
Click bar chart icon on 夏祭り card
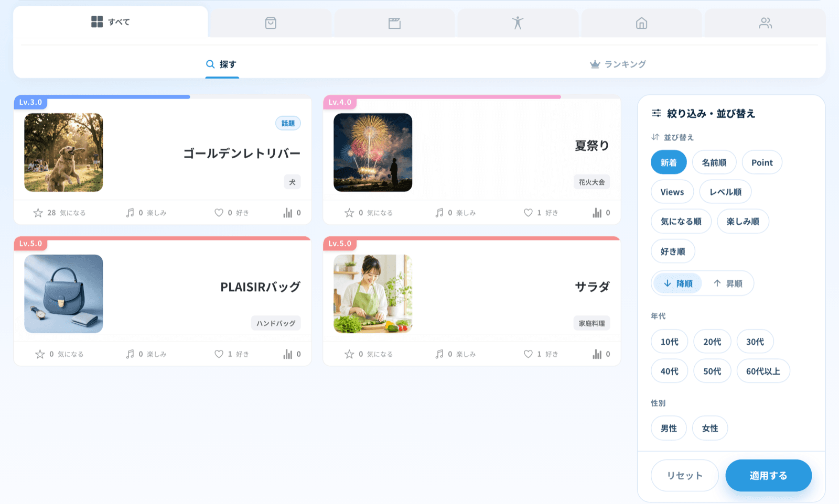(x=597, y=213)
